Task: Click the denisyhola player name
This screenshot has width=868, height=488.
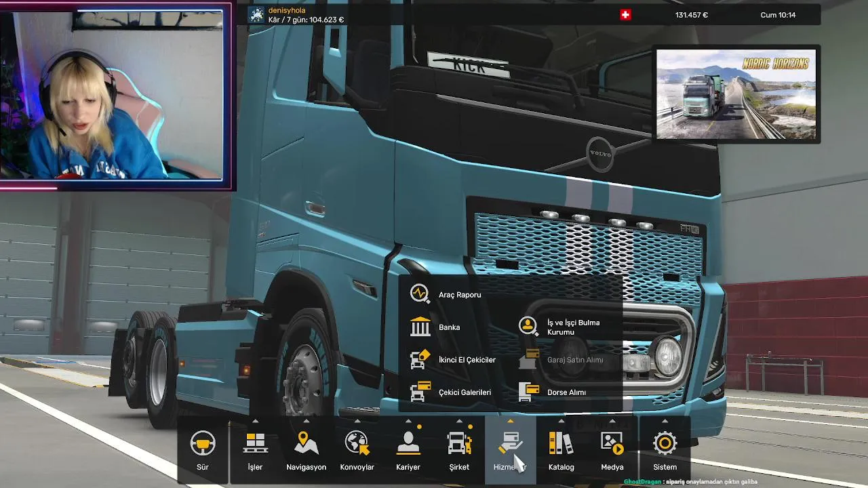Action: pyautogui.click(x=287, y=10)
